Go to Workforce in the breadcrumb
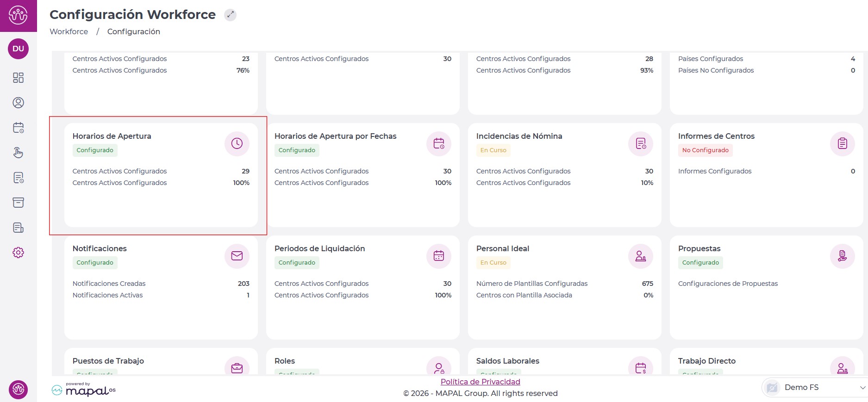868x402 pixels. (69, 31)
